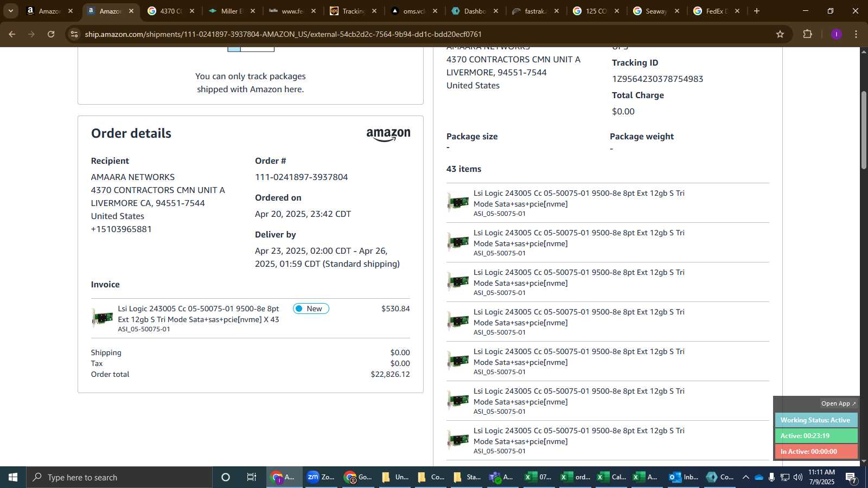Open OneDrive cloud tray icon

[x=759, y=477]
